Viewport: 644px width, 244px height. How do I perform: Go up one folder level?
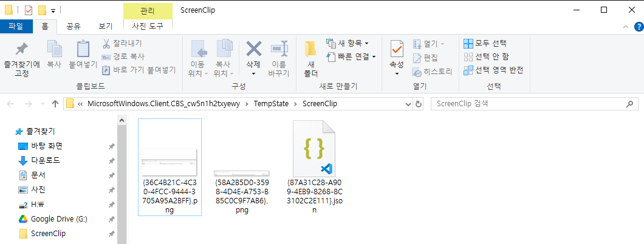point(55,104)
